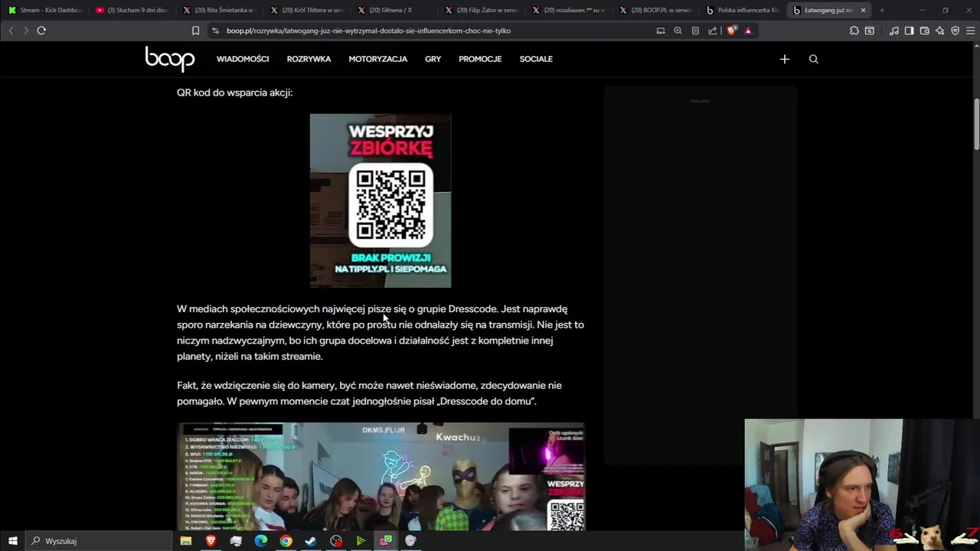980x551 pixels.
Task: Toggle reader mode icon in address bar
Action: [x=695, y=31]
